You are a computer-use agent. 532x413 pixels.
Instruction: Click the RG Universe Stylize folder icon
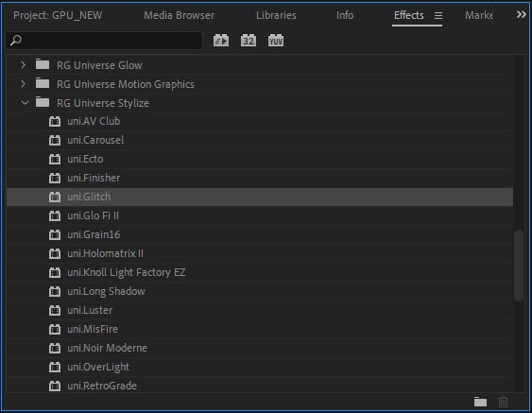point(43,102)
